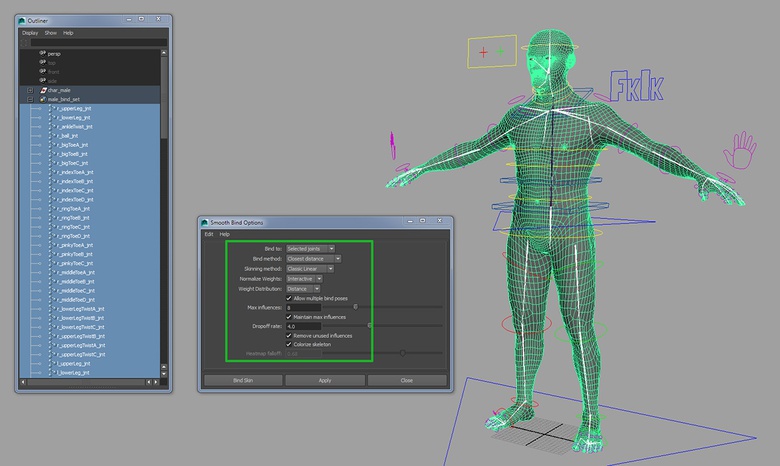Screen dimensions: 780x466
Task: Click the persp camera icon in Outliner
Action: 43,53
